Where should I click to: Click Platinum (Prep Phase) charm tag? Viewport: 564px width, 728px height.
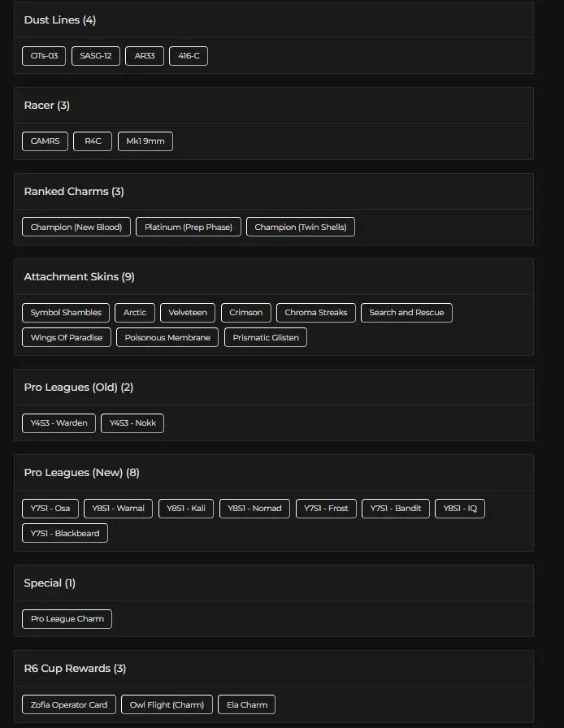[x=189, y=227]
